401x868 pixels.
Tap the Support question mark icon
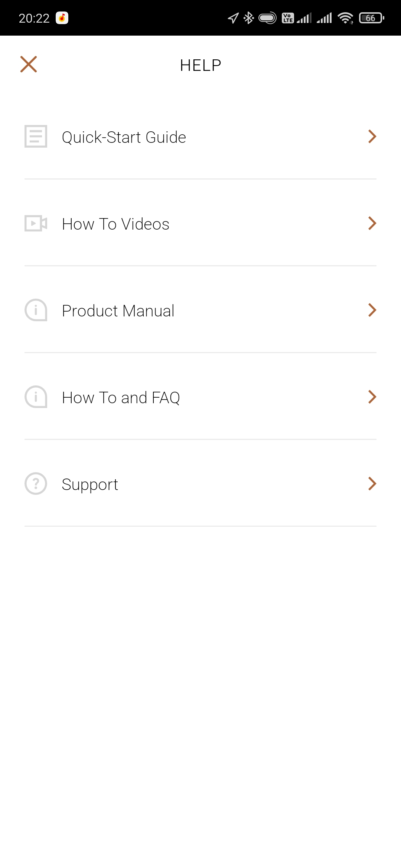pos(36,484)
